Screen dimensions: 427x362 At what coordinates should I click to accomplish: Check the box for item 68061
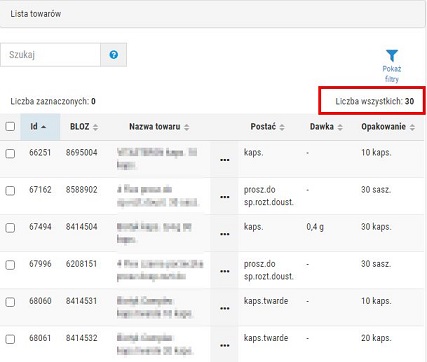click(x=10, y=339)
